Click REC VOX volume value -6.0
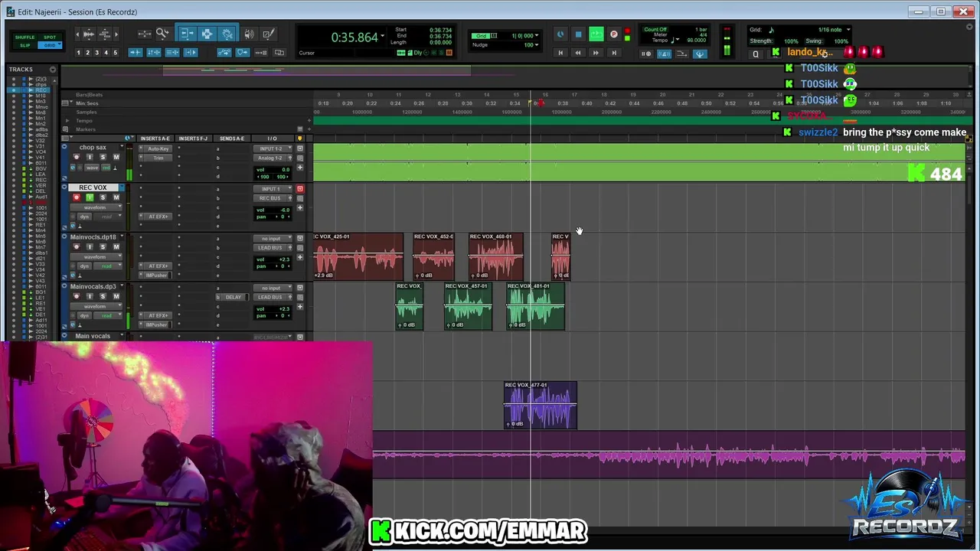Image resolution: width=980 pixels, height=551 pixels. pyautogui.click(x=285, y=210)
